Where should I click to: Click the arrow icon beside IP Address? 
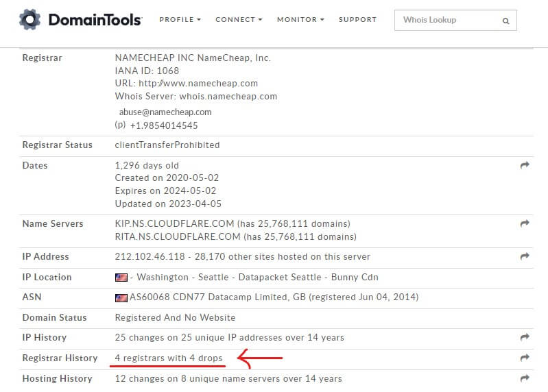point(525,256)
